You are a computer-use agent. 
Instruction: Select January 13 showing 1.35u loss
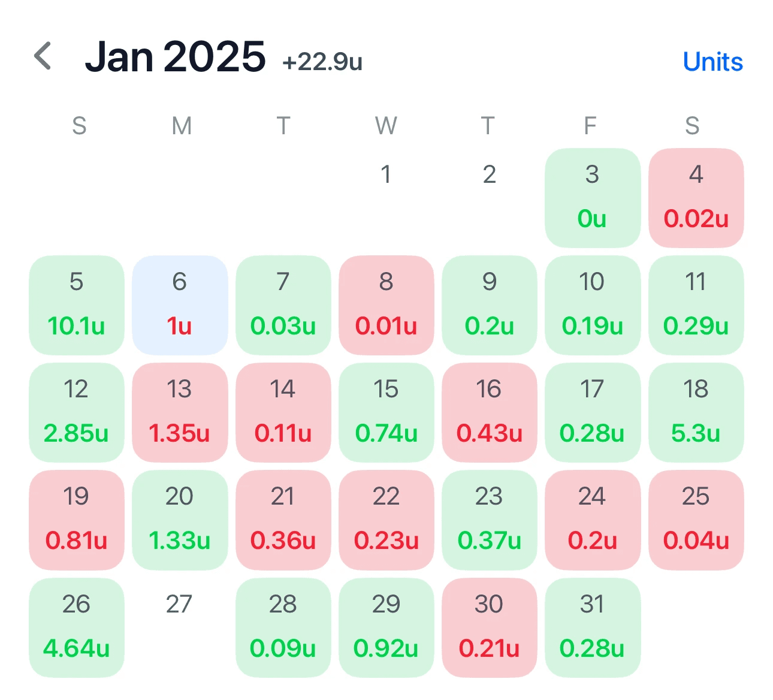click(x=180, y=412)
